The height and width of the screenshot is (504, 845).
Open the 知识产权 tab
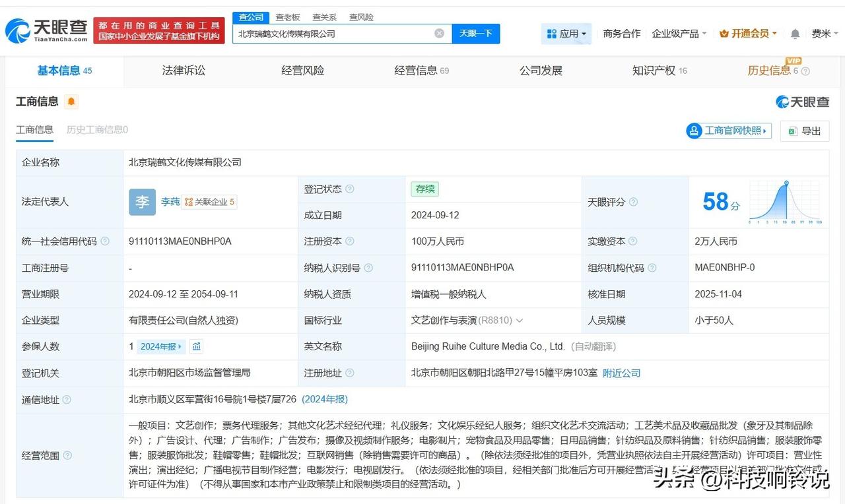pyautogui.click(x=659, y=71)
